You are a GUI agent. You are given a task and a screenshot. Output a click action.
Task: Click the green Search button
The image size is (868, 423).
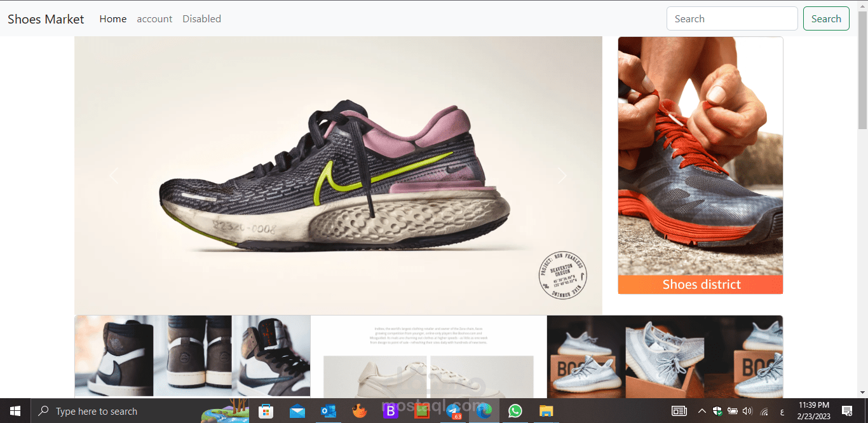click(x=826, y=18)
